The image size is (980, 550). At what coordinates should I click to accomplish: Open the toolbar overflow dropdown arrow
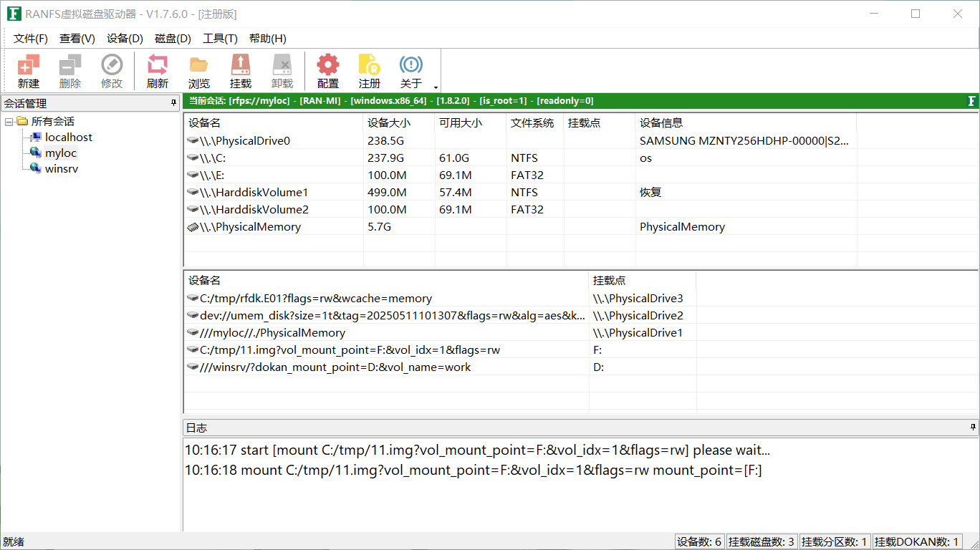tap(436, 87)
